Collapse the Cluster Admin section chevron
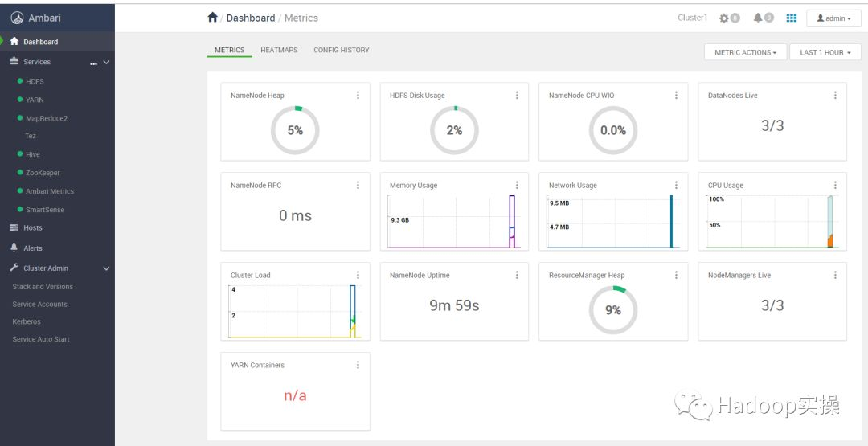The width and height of the screenshot is (868, 446). point(106,268)
